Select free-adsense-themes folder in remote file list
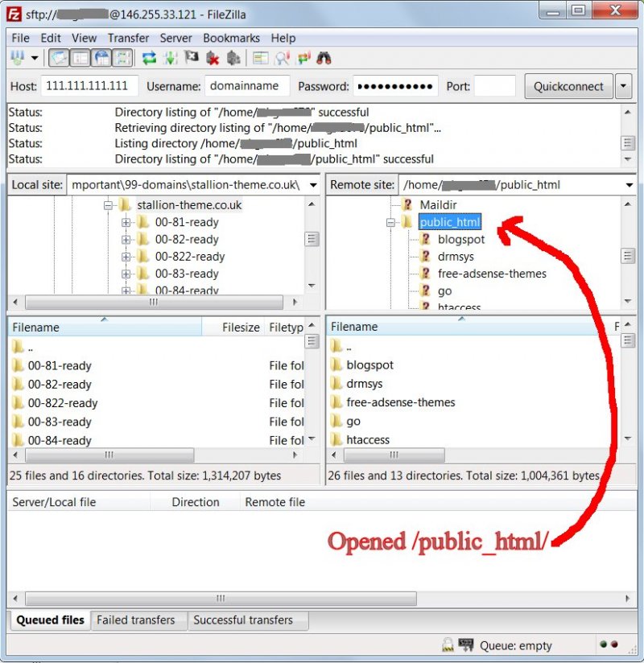 [400, 402]
